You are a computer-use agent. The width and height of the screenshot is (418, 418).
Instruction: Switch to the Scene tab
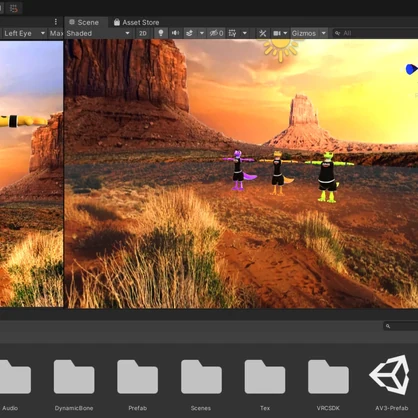click(84, 22)
